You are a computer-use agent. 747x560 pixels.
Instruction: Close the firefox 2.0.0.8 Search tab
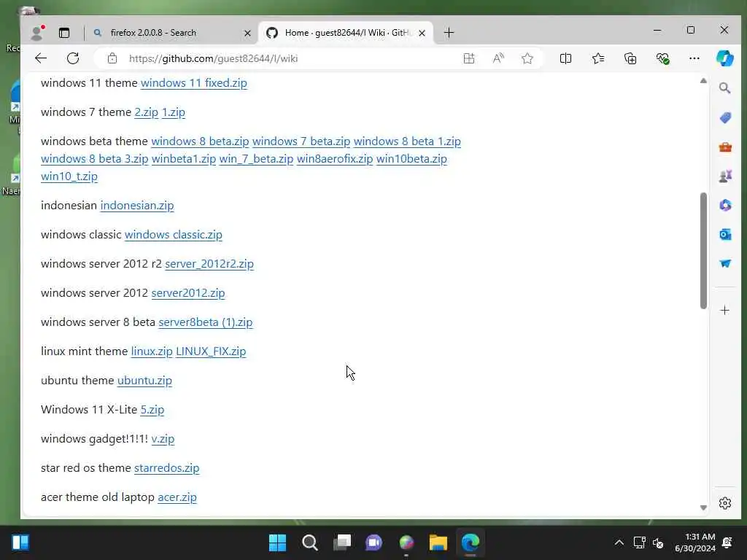pyautogui.click(x=247, y=34)
